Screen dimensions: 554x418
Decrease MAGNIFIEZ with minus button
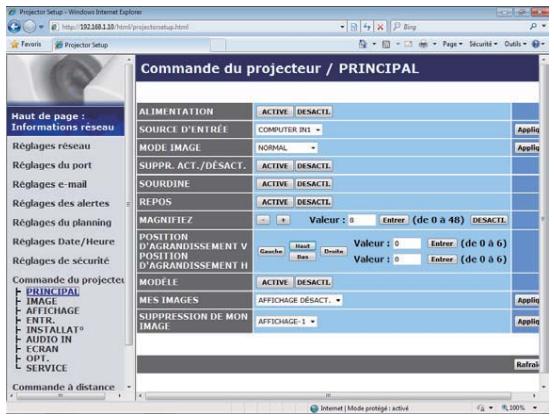263,220
